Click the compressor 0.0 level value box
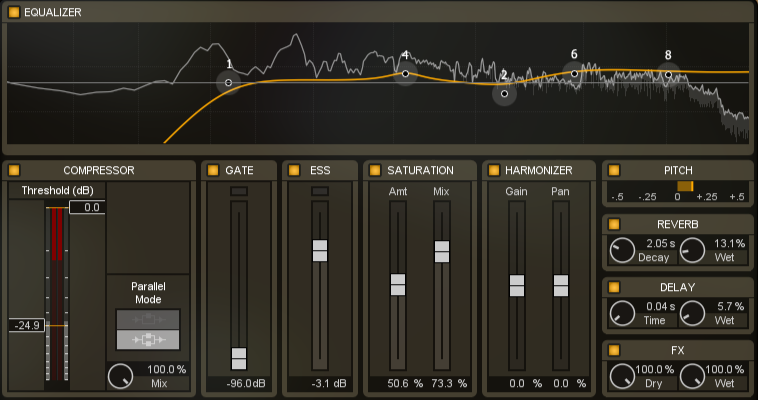 [x=87, y=207]
